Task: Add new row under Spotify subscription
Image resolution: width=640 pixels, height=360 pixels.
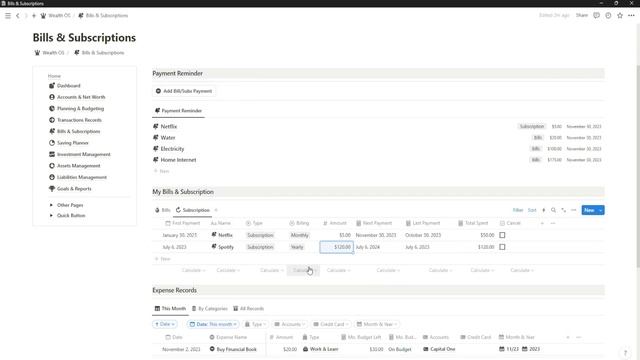Action: coord(162,259)
